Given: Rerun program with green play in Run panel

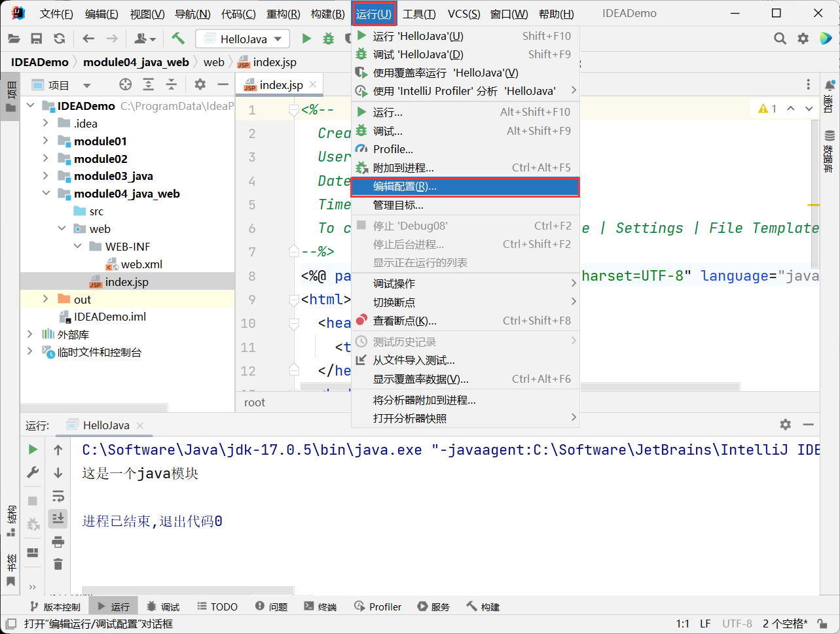Looking at the screenshot, I should pos(33,449).
